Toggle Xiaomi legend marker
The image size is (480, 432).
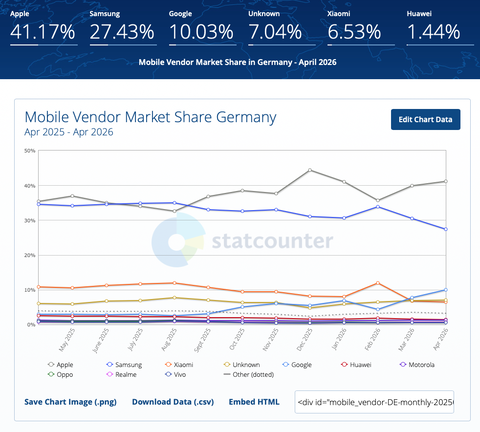(x=168, y=365)
